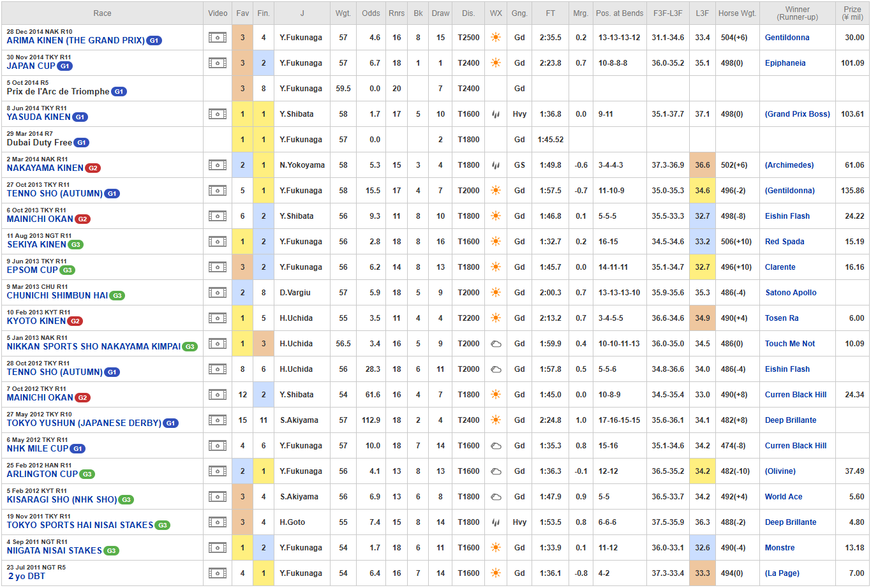Click jockey N.Yokoyama
This screenshot has width=871, height=588.
point(302,165)
